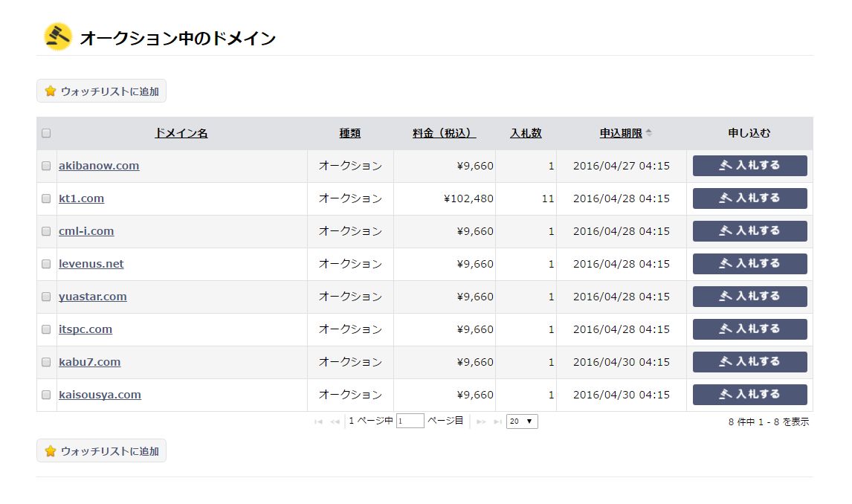Sort by 料金（税込） column header
The width and height of the screenshot is (852, 504).
click(444, 133)
